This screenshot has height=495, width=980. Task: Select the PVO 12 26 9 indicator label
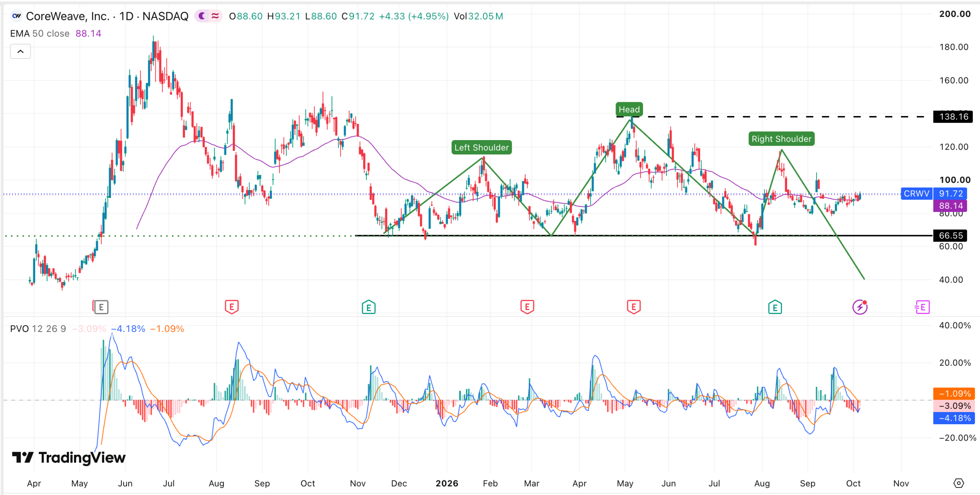38,329
